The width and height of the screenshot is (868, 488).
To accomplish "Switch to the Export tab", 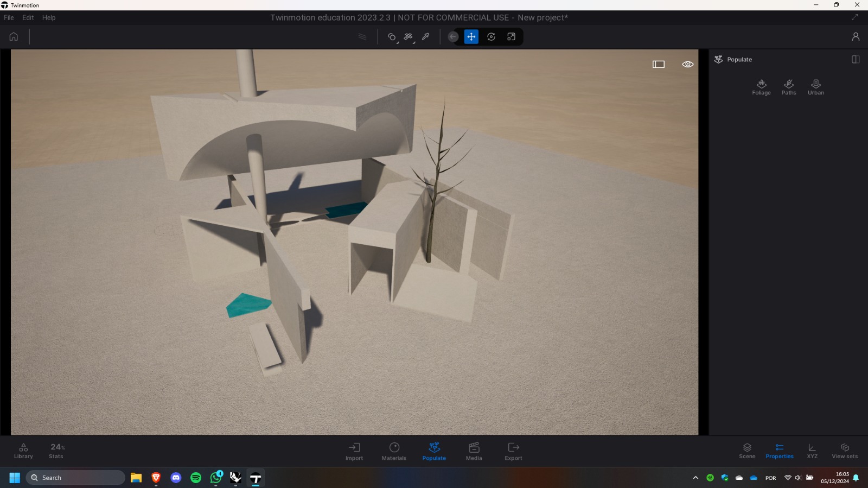I will coord(514,452).
